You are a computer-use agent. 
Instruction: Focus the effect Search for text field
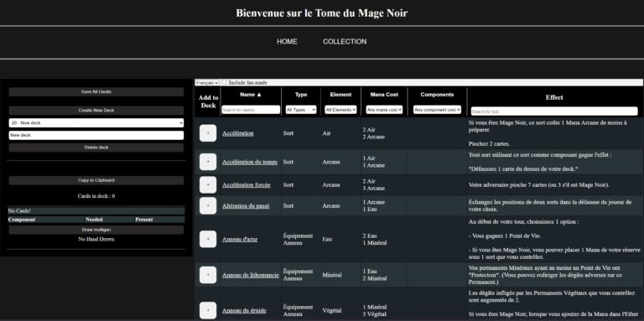(554, 111)
